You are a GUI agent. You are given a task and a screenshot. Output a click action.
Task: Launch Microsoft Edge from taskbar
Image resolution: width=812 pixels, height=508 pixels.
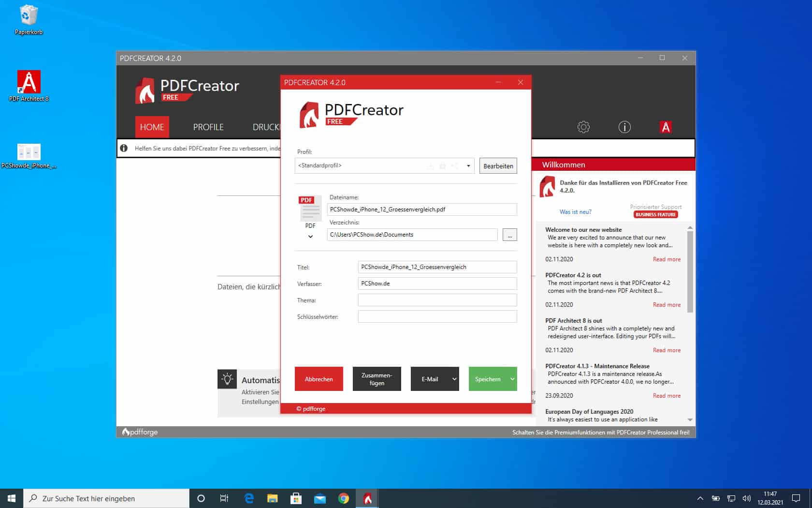(249, 498)
